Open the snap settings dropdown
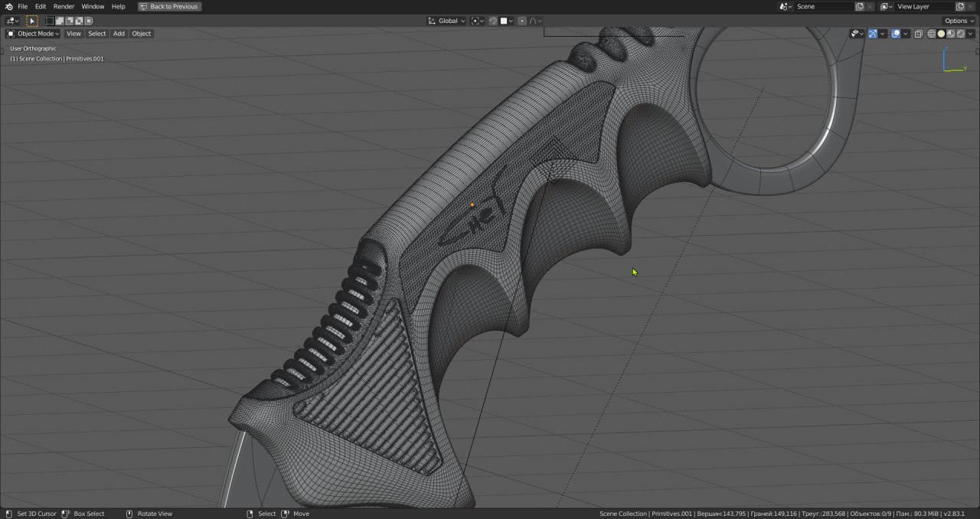 click(507, 21)
